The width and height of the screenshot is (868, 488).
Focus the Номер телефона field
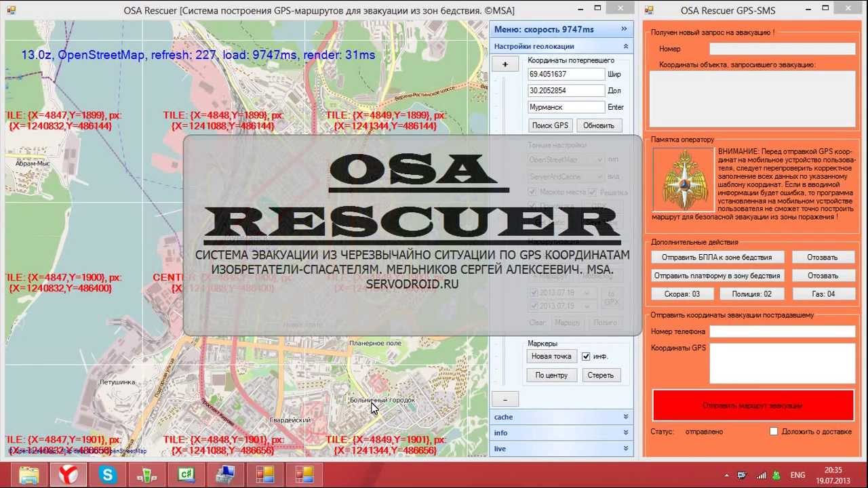click(783, 331)
